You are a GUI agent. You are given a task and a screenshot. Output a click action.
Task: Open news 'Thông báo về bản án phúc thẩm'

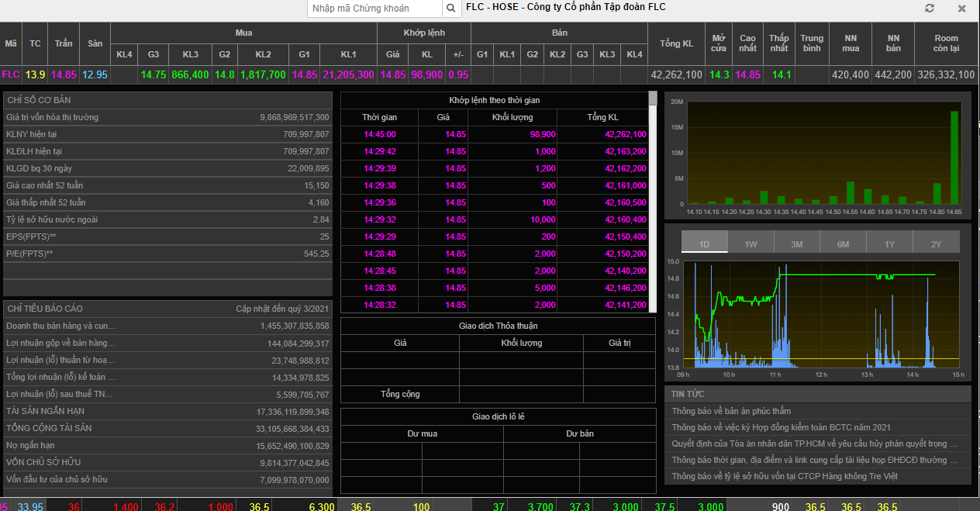point(731,411)
